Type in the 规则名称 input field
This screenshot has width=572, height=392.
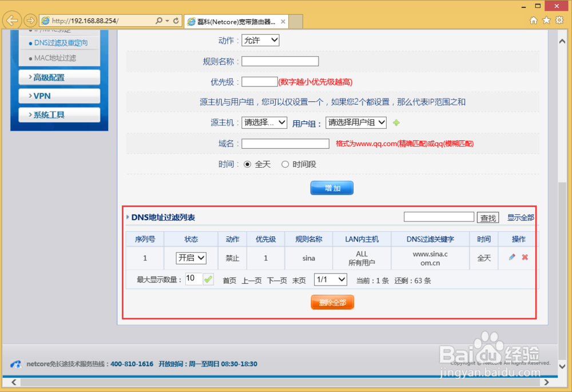(280, 61)
